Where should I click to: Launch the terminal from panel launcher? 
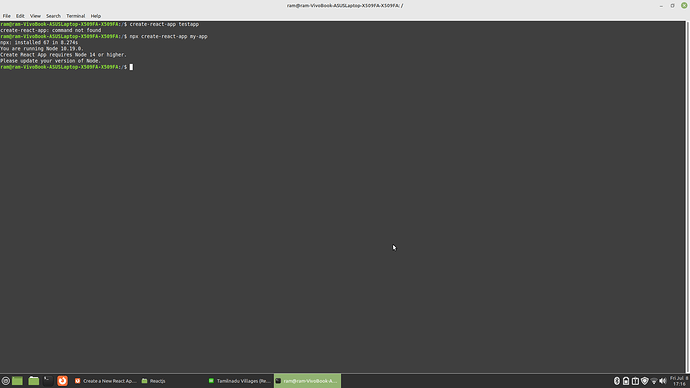(x=48, y=381)
